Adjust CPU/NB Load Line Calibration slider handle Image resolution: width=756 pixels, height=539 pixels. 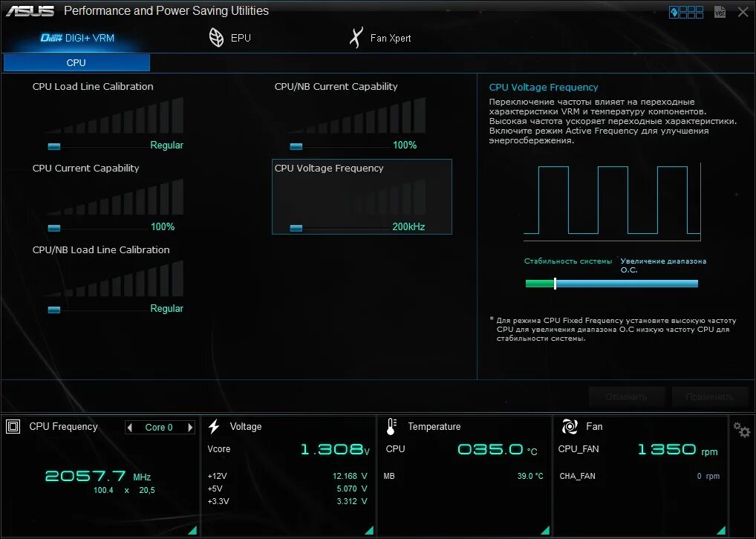(54, 310)
